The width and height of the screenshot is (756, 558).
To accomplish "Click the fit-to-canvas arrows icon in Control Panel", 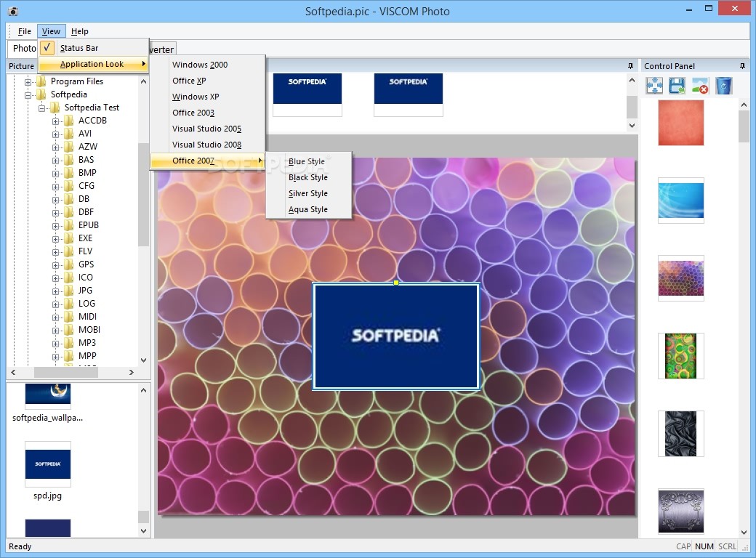I will tap(654, 86).
